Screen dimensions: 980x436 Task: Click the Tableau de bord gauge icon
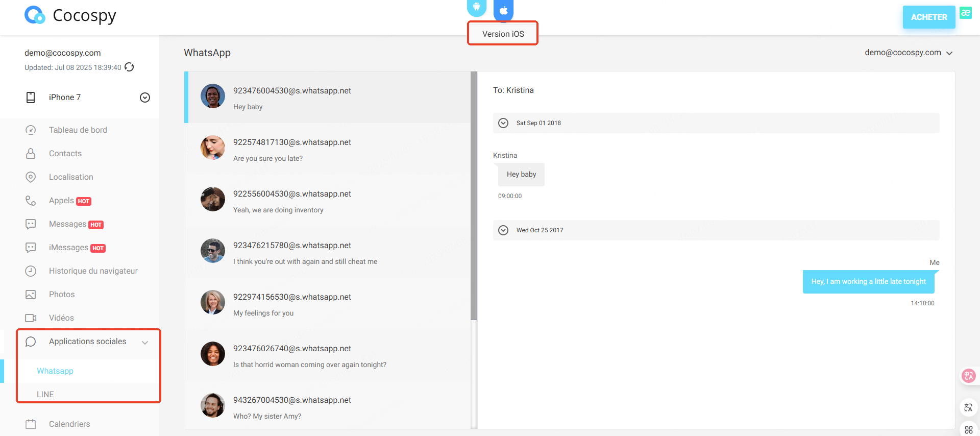pyautogui.click(x=31, y=130)
